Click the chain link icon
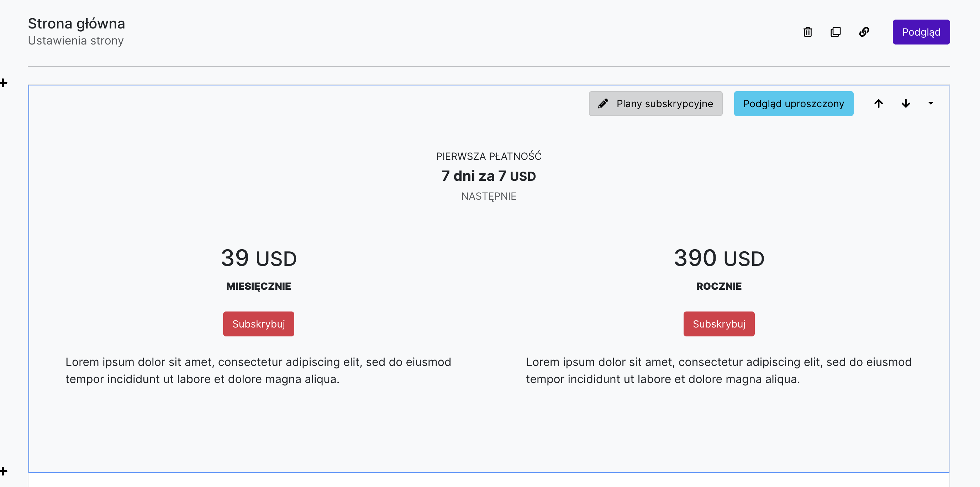This screenshot has height=487, width=980. [864, 32]
